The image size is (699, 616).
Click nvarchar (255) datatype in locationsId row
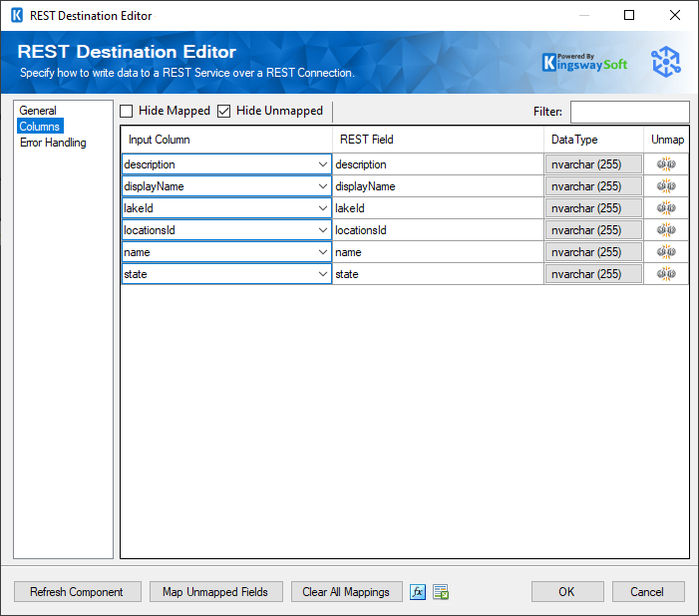(x=593, y=230)
